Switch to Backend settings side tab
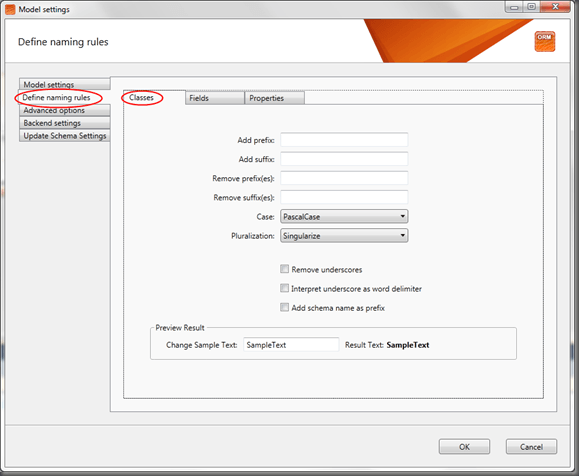The image size is (579, 476). [x=65, y=123]
